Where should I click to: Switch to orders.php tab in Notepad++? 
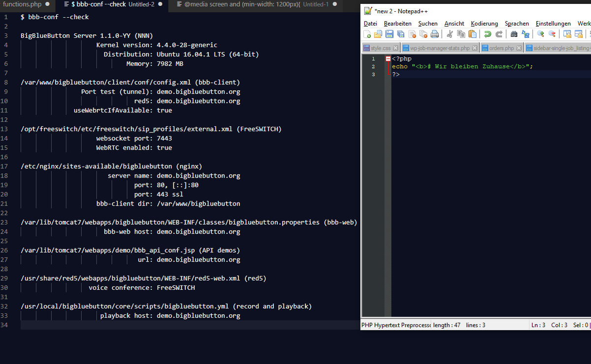pos(502,48)
